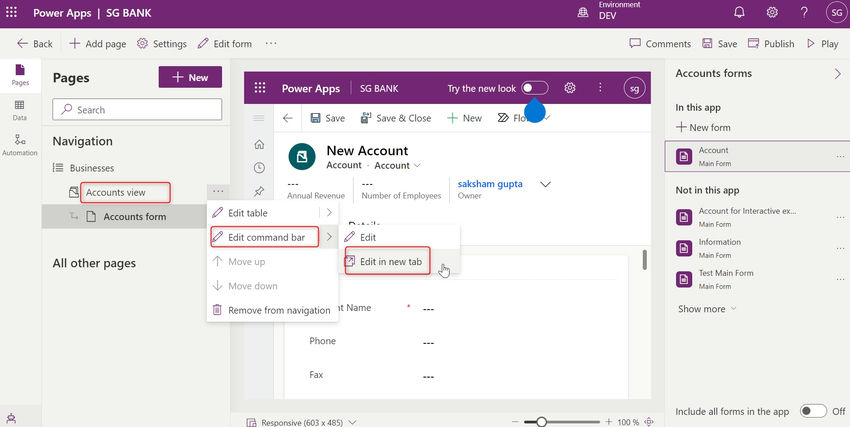This screenshot has height=427, width=850.
Task: Open app Settings in the command bar
Action: 162,44
